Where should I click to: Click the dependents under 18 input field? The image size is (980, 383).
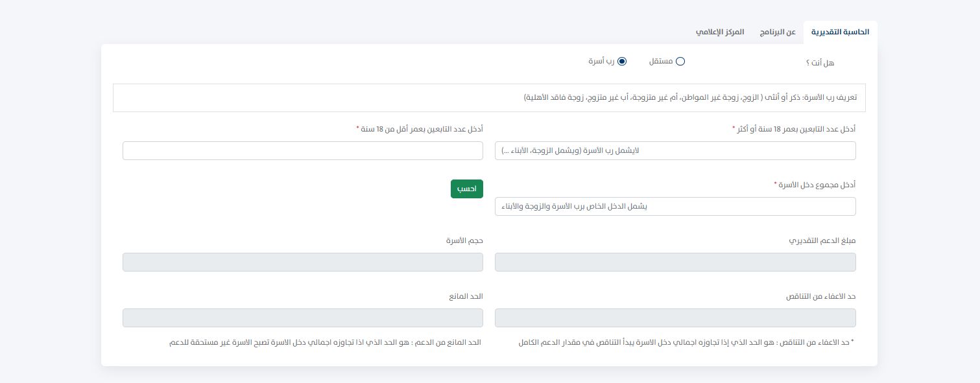click(x=303, y=150)
